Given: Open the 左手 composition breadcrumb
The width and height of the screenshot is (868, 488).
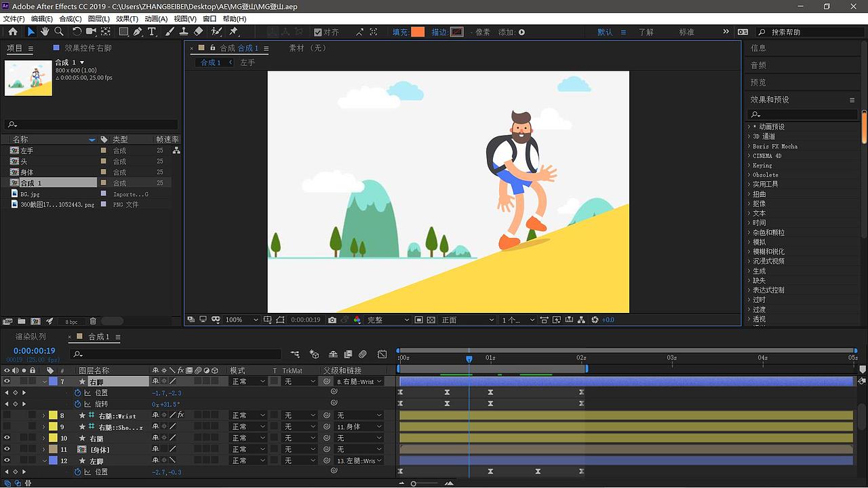Looking at the screenshot, I should pyautogui.click(x=248, y=62).
